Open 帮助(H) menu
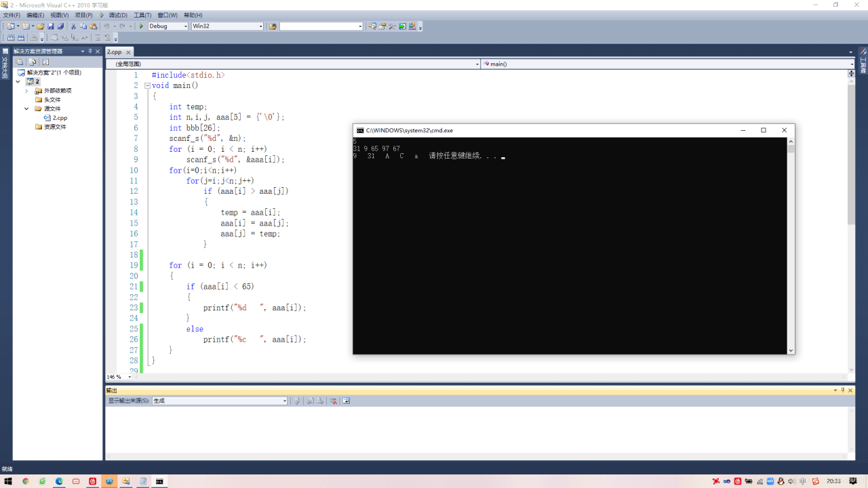Screen dimensions: 868x488 (193, 15)
